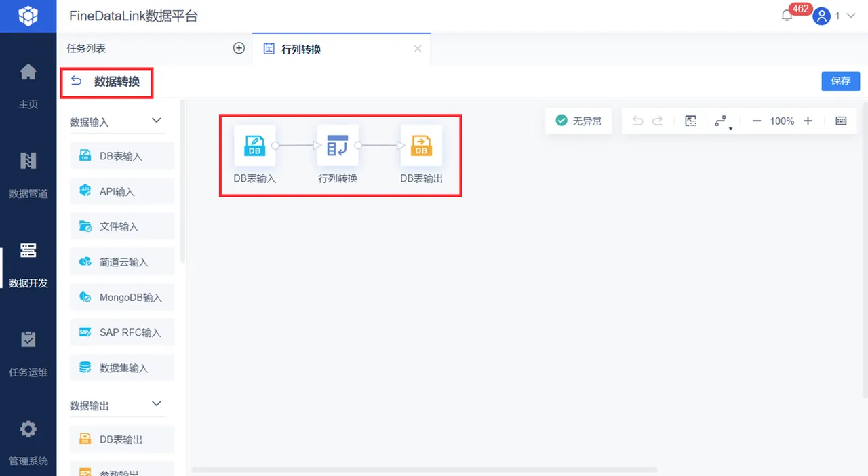Select the DB表输出 operator in list
Screen dimensions: 868x476
tap(122, 439)
